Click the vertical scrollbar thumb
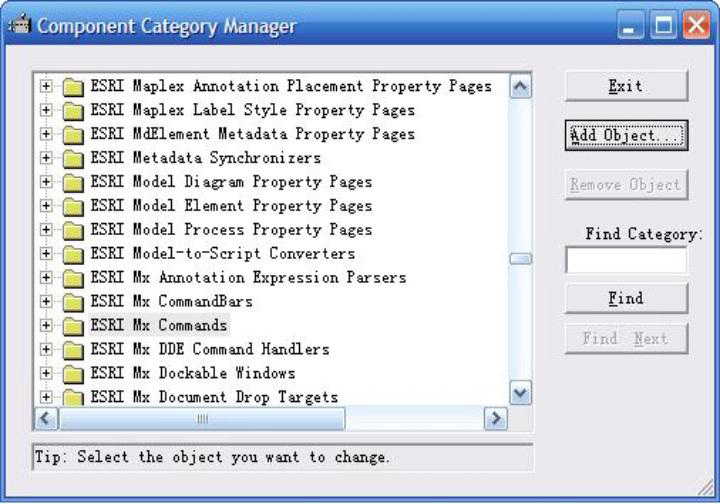The width and height of the screenshot is (720, 504). tap(520, 258)
